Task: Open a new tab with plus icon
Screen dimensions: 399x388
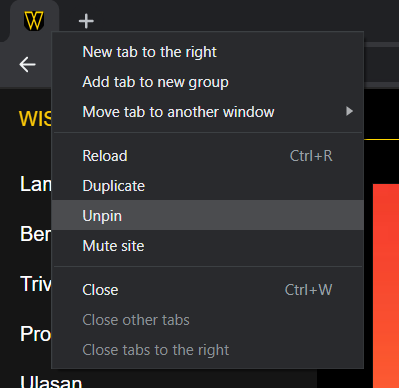Action: [86, 21]
